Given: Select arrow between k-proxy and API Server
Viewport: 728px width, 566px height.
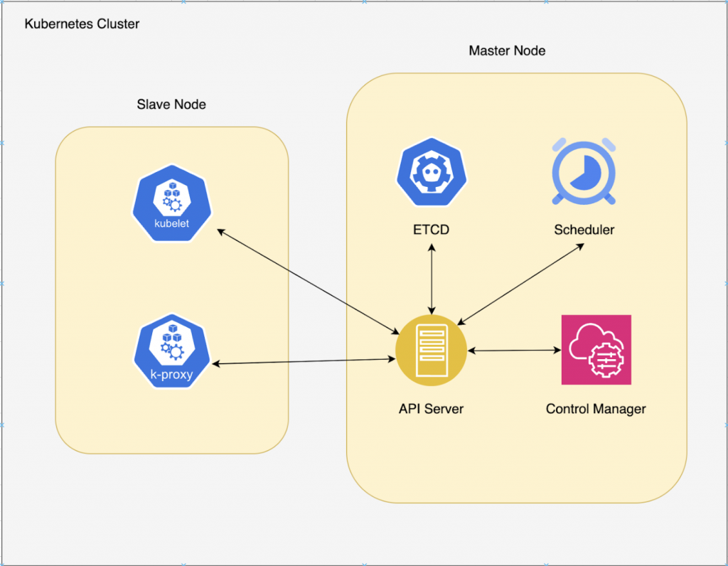Looking at the screenshot, I should 304,361.
